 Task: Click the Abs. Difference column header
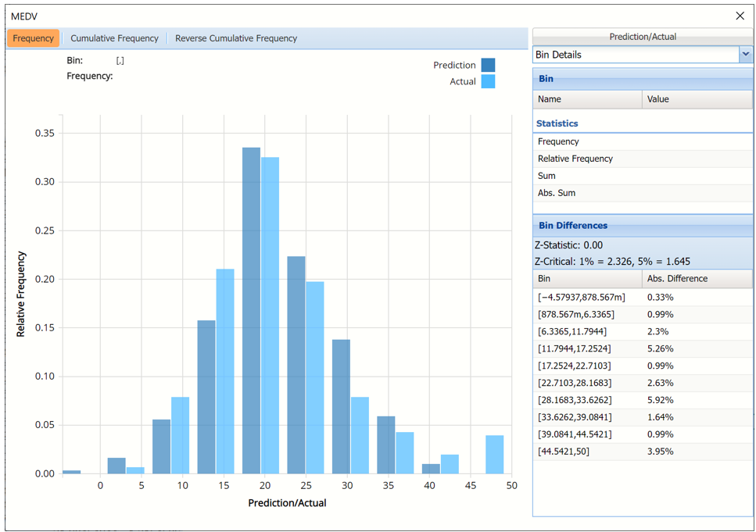(697, 279)
